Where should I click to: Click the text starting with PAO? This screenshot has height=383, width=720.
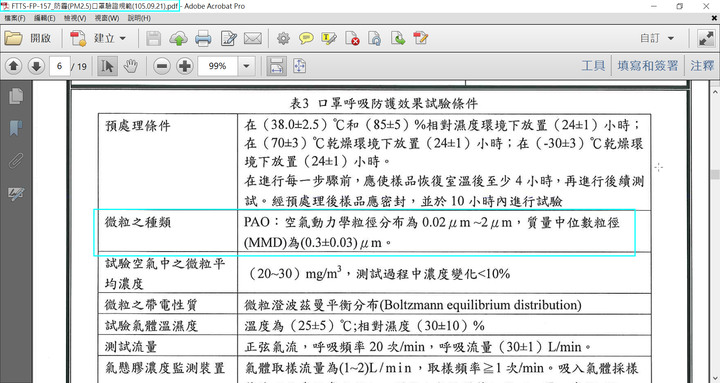click(432, 232)
